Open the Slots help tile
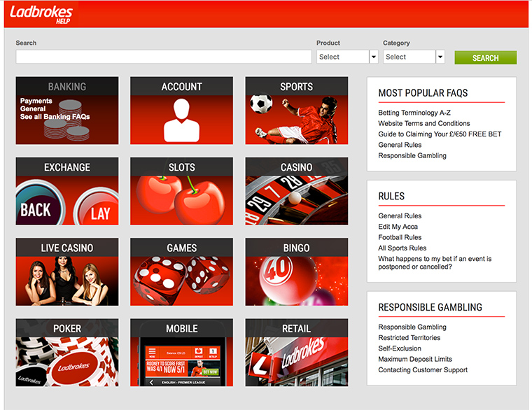Image resolution: width=532 pixels, height=410 pixels. [x=181, y=191]
